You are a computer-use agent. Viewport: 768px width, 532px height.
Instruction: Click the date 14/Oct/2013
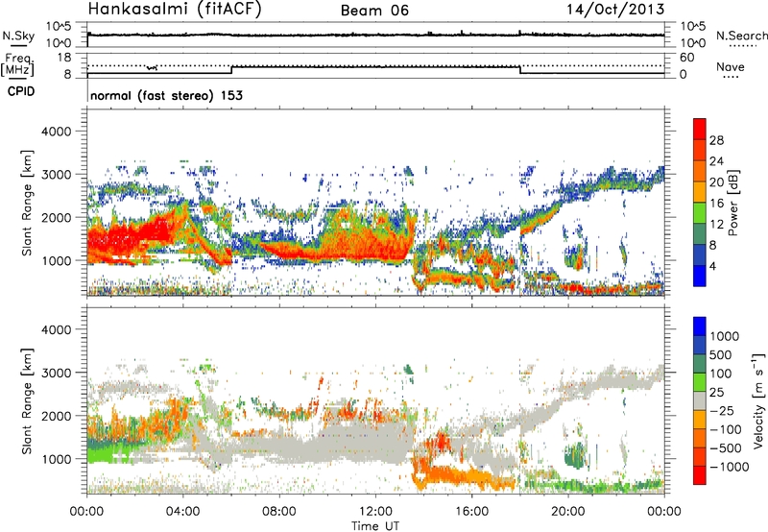(x=615, y=10)
